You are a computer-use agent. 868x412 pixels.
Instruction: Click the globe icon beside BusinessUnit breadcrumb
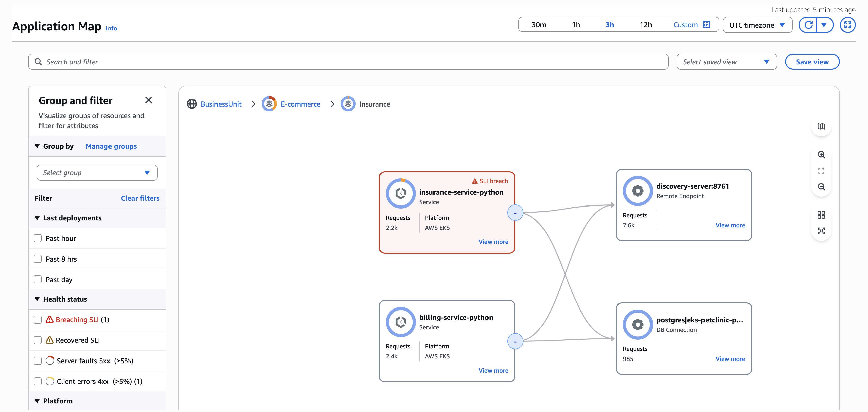(x=191, y=104)
